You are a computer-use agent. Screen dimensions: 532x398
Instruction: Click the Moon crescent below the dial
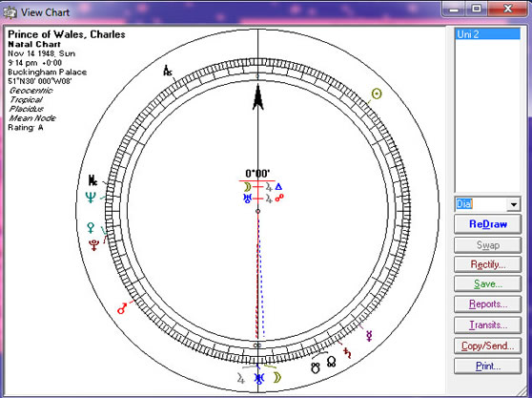tap(277, 377)
